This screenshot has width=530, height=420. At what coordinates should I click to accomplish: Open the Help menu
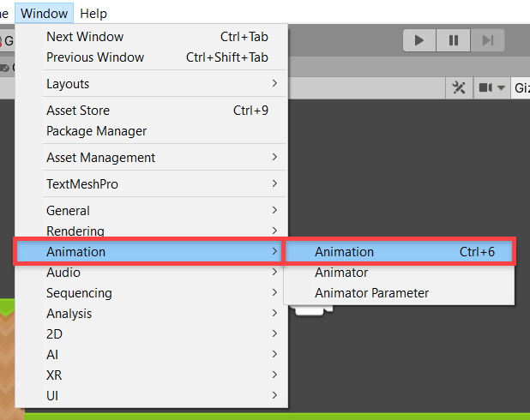[x=93, y=14]
